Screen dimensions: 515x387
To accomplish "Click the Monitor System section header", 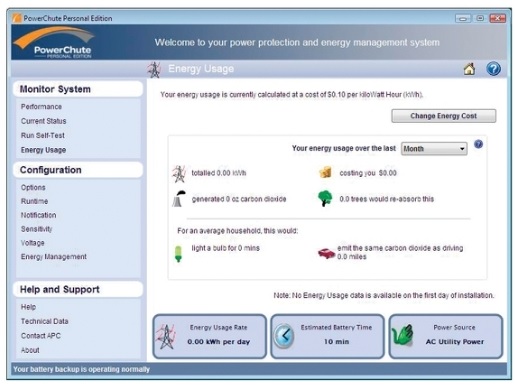I will point(78,89).
